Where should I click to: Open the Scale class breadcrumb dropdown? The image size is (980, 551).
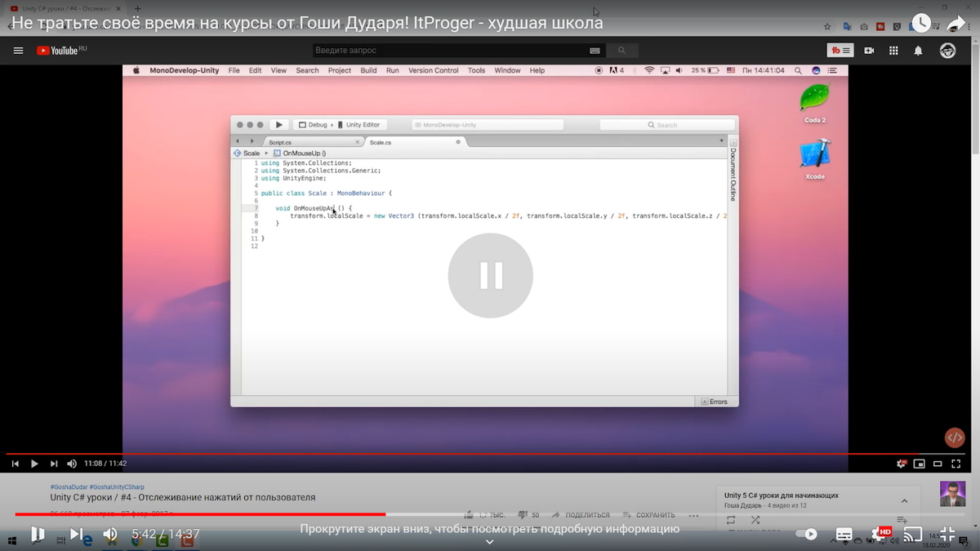click(x=247, y=153)
